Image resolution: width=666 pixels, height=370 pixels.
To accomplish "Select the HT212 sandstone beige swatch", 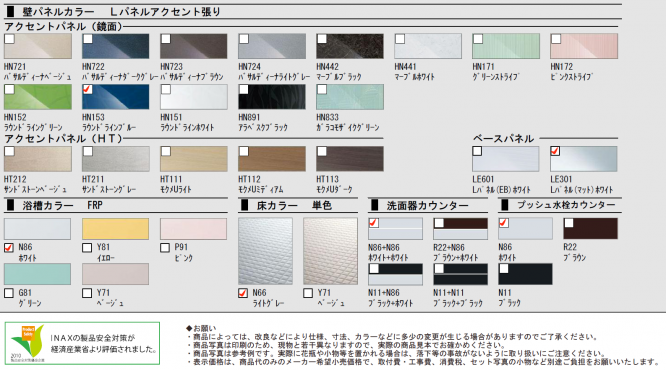I will [38, 158].
